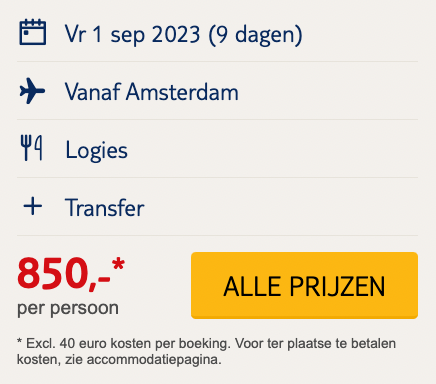Click the fork and knife icon
Viewport: 436px width, 384px height.
pyautogui.click(x=32, y=148)
